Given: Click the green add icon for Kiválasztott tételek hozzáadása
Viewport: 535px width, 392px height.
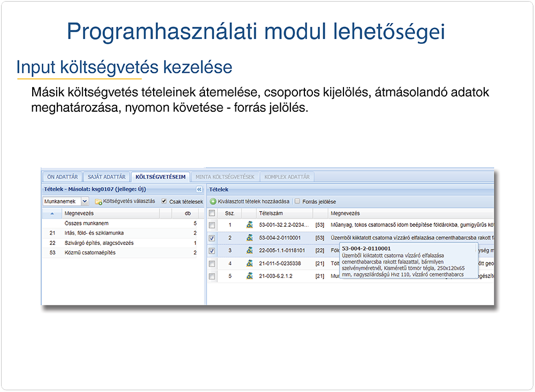Looking at the screenshot, I should (213, 202).
